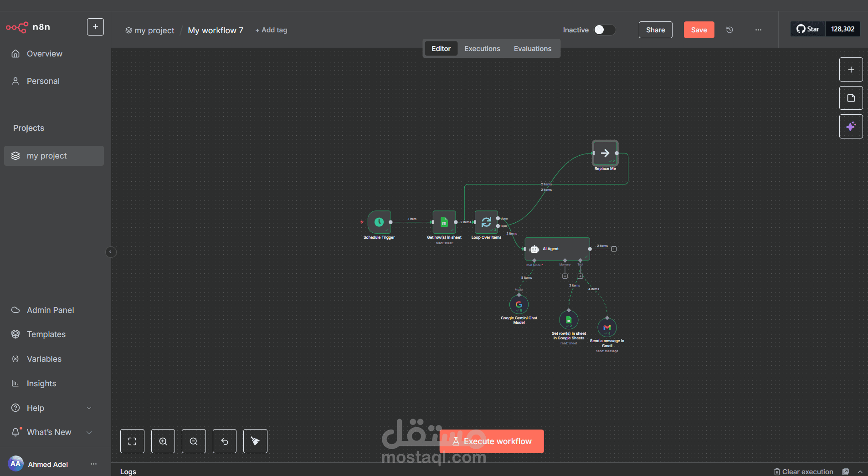Image resolution: width=868 pixels, height=476 pixels.
Task: Go to Overview in the sidebar
Action: 54,54
